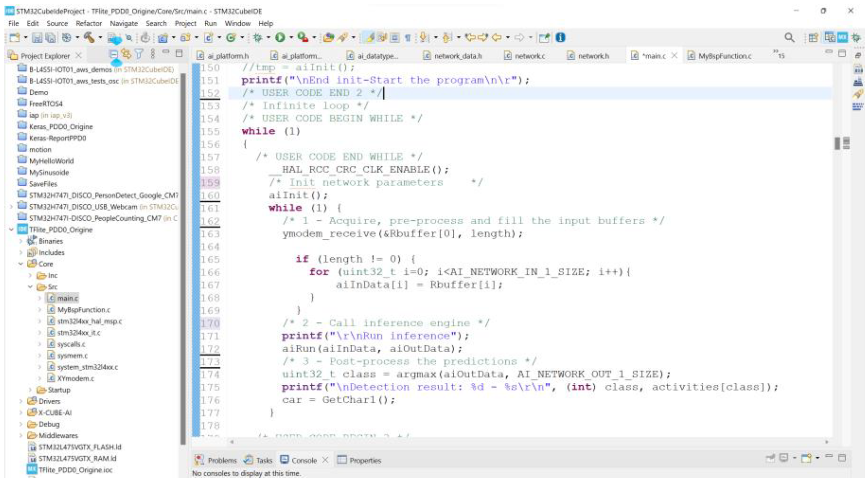Collapse the TFlite_PDD0_Origine project node

[11, 230]
